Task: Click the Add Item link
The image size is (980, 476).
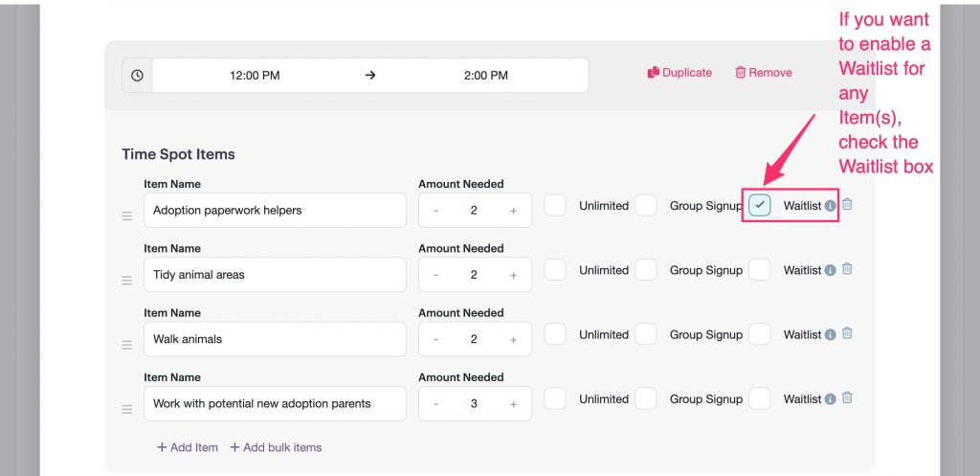Action: [187, 447]
